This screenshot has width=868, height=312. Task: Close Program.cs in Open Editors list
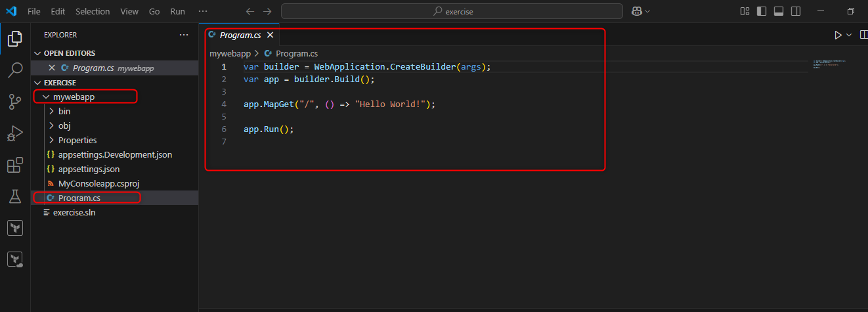(x=52, y=68)
